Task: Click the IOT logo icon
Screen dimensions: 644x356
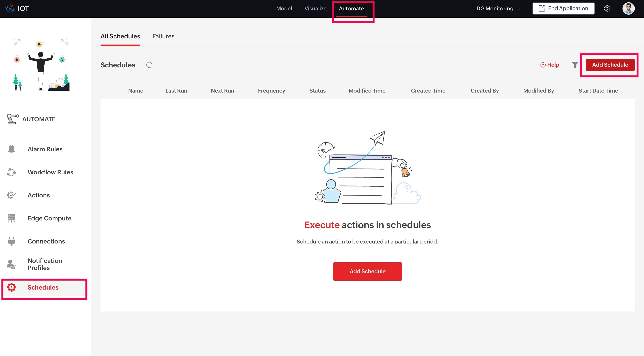Action: [x=10, y=8]
